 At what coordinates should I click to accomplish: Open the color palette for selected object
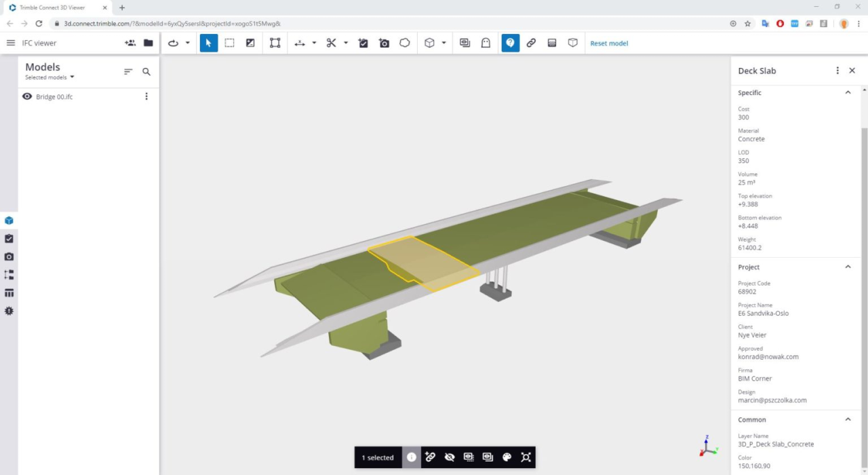point(507,457)
